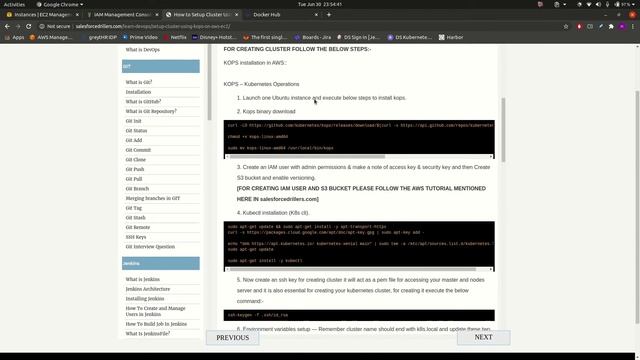Click the kubectl code block horizontal scrollbar thumb
Screen dimensions: 640x360
[x=353, y=269]
